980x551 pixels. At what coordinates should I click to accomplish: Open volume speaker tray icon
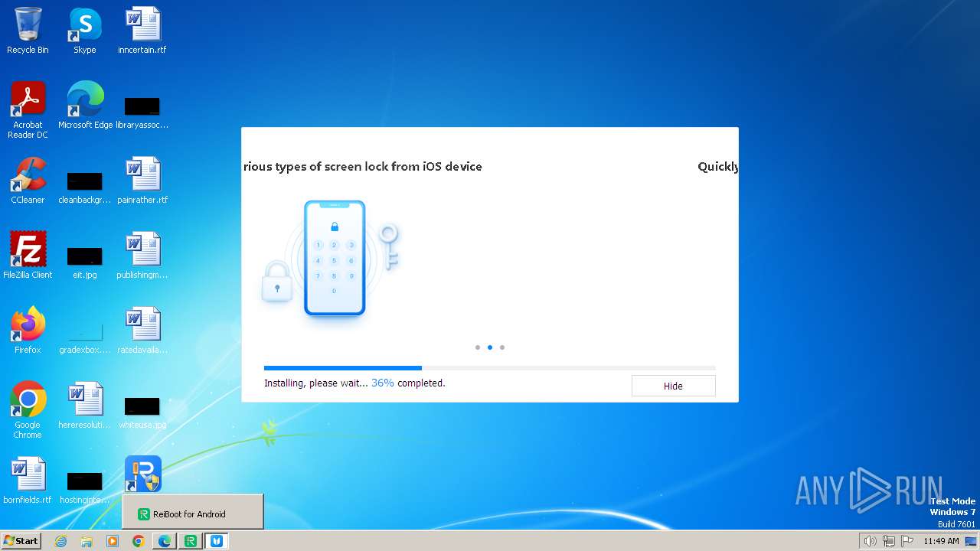click(x=871, y=541)
